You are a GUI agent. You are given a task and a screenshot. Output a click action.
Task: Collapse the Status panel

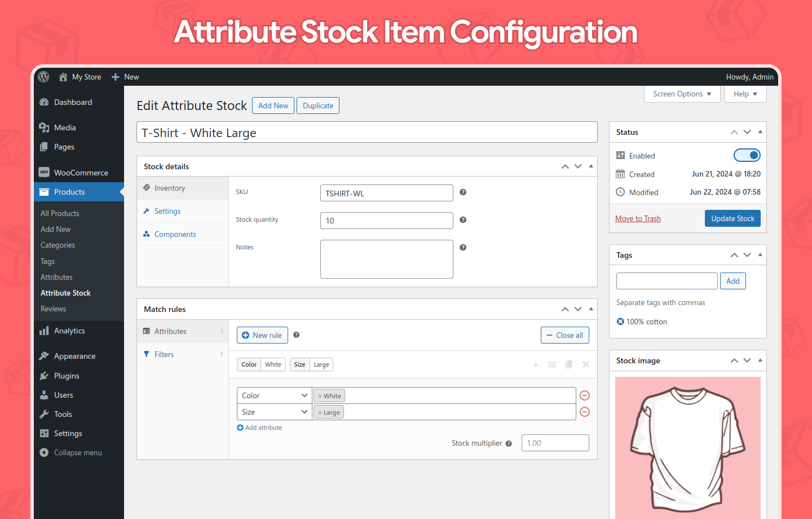[760, 131]
